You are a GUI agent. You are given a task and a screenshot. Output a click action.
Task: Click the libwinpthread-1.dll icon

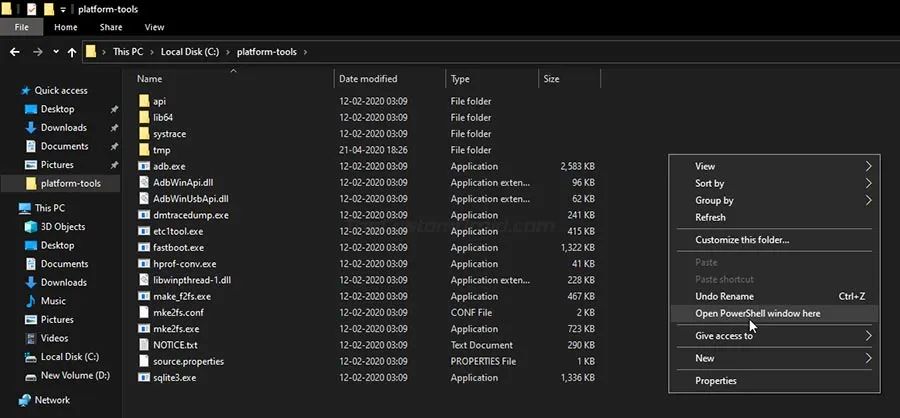(x=143, y=280)
